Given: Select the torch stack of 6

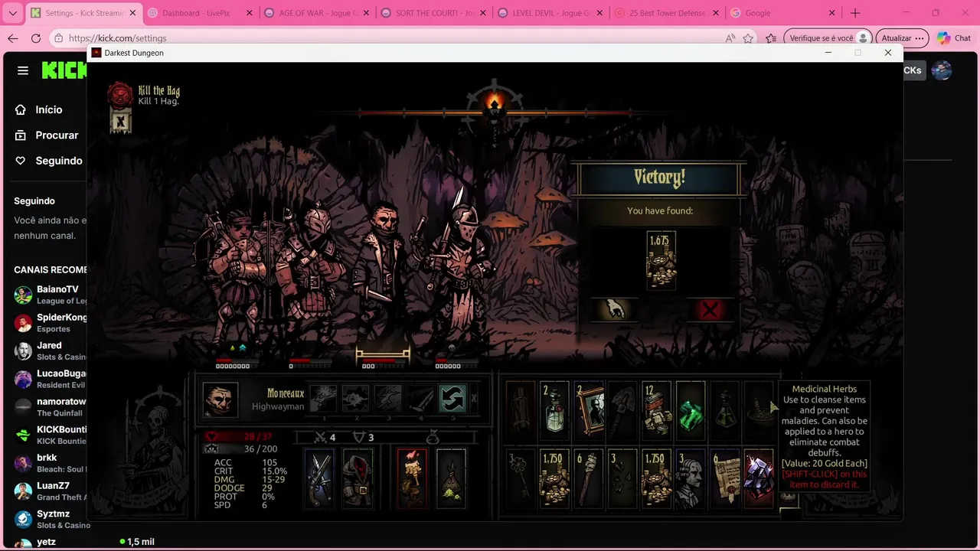Looking at the screenshot, I should coord(589,479).
